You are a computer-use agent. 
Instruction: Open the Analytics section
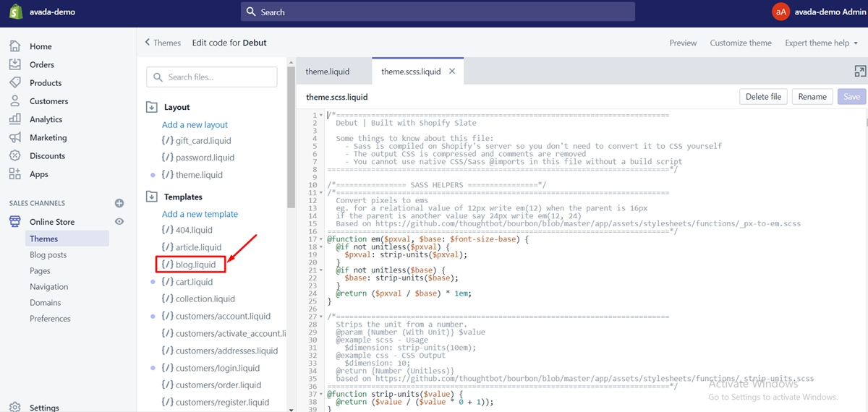(x=46, y=119)
